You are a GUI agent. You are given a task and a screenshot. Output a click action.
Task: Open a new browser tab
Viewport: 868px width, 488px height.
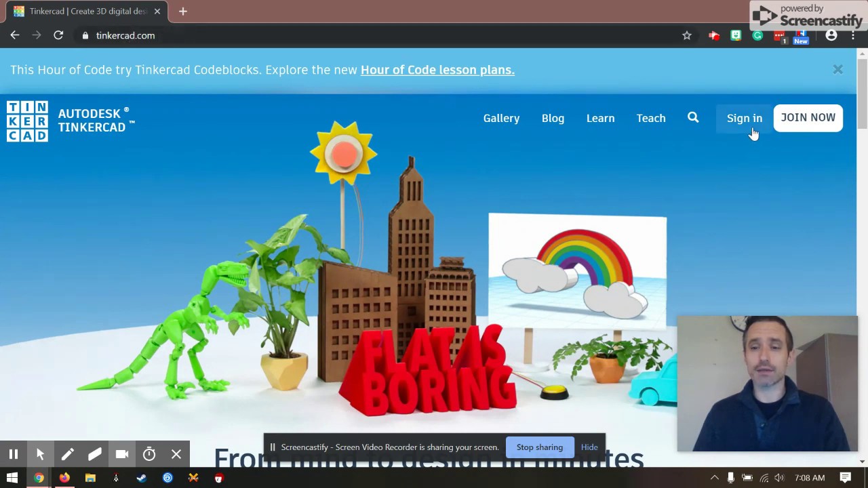click(183, 12)
